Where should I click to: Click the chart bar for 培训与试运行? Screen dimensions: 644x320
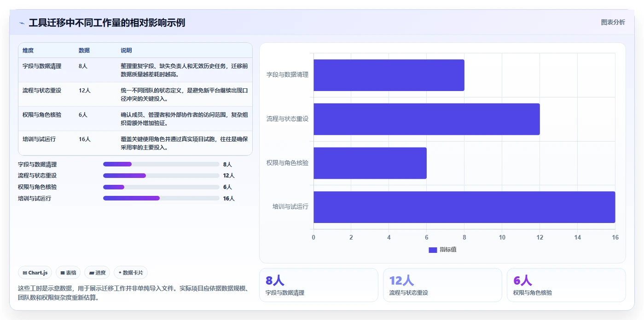[464, 207]
